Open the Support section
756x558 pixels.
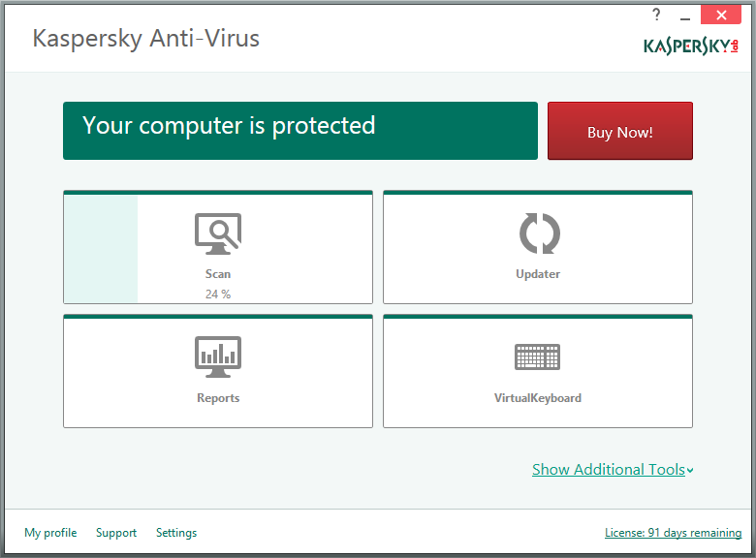coord(116,533)
